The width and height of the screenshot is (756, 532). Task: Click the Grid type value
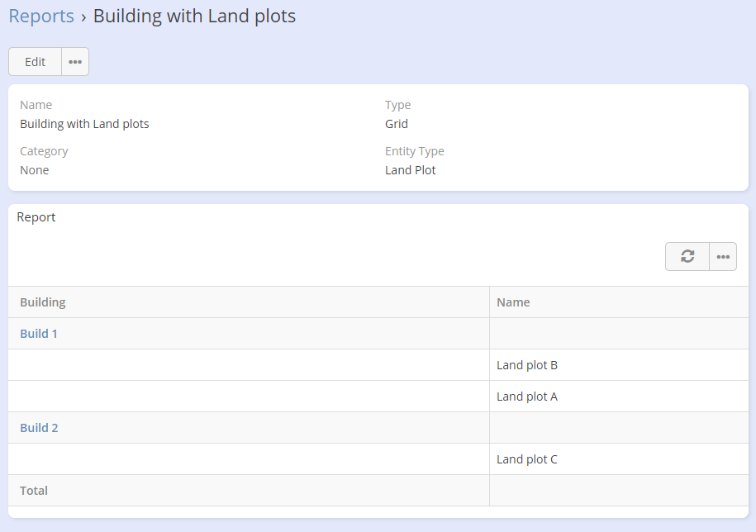[x=397, y=124]
